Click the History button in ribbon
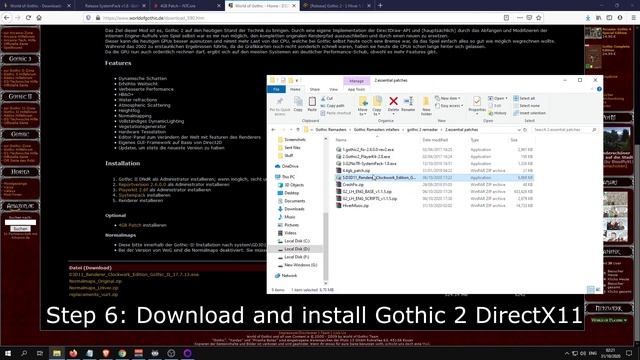This screenshot has width=640, height=360. (497, 113)
